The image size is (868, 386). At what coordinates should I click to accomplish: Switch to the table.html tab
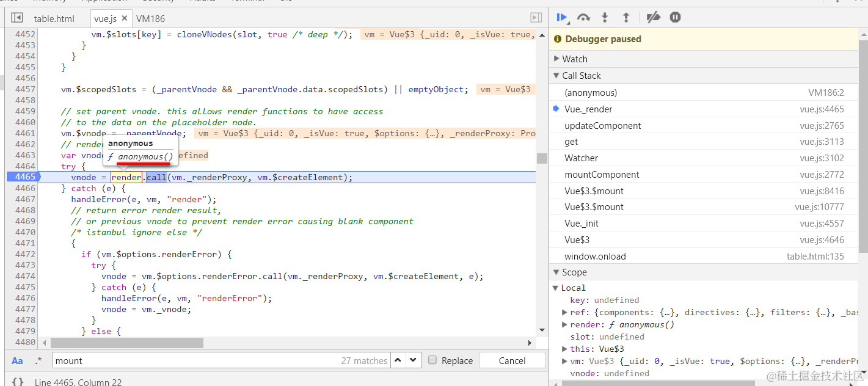pos(54,18)
